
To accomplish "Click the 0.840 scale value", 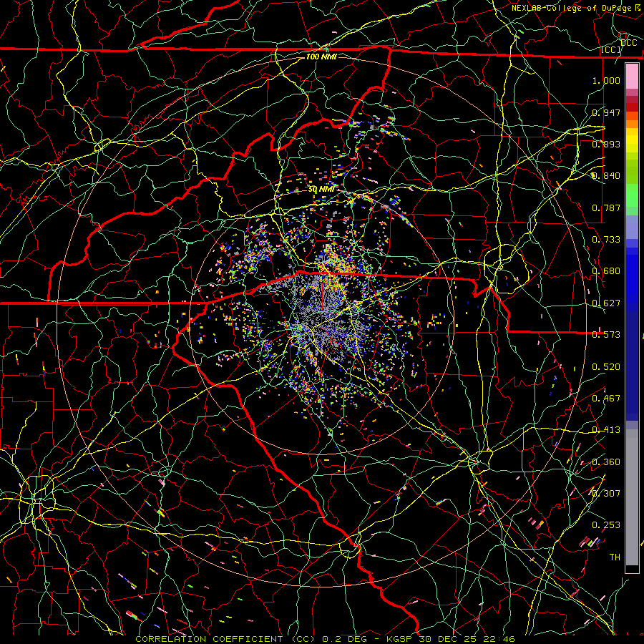I will click(606, 175).
